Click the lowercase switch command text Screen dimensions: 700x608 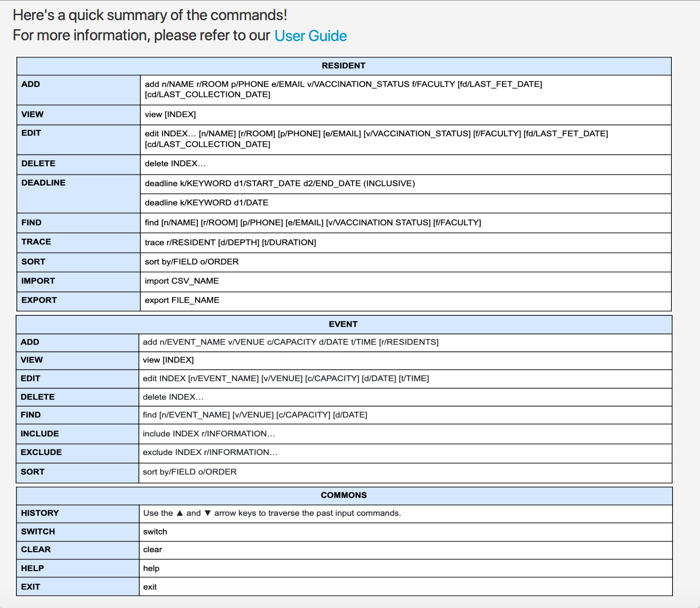pyautogui.click(x=155, y=532)
